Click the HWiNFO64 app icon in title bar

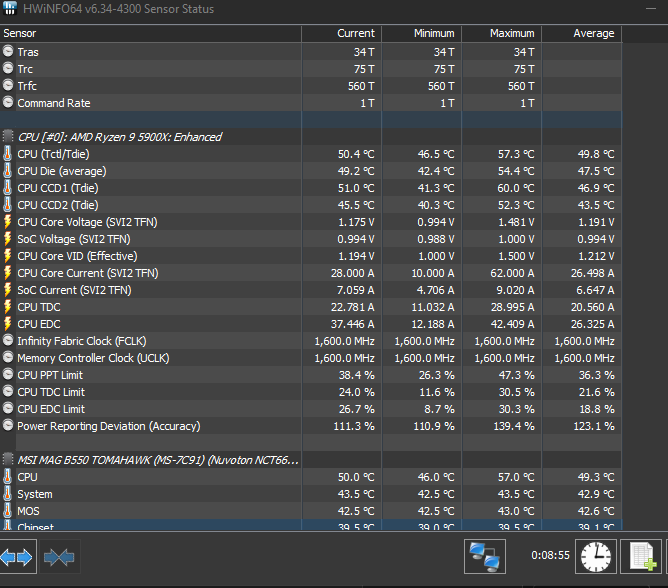click(9, 8)
